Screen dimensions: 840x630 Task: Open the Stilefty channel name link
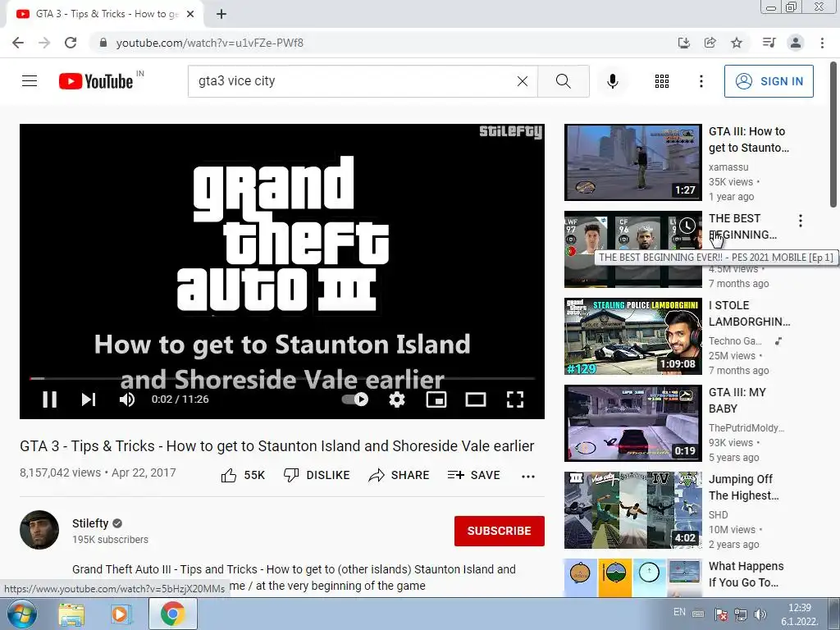[90, 523]
